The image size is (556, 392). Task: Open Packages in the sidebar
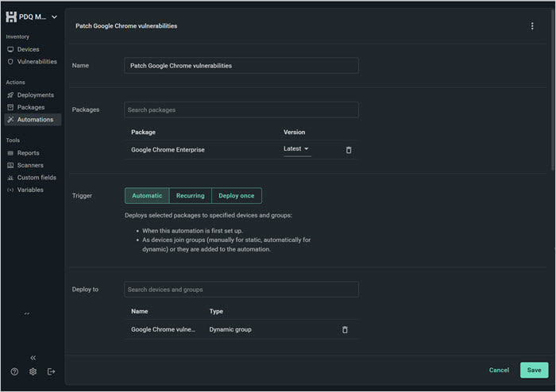tap(31, 107)
